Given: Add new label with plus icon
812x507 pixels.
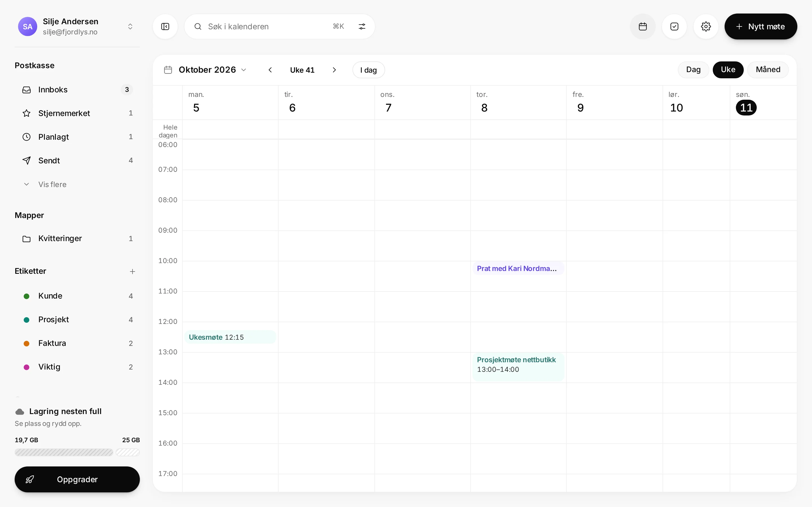Looking at the screenshot, I should 132,271.
